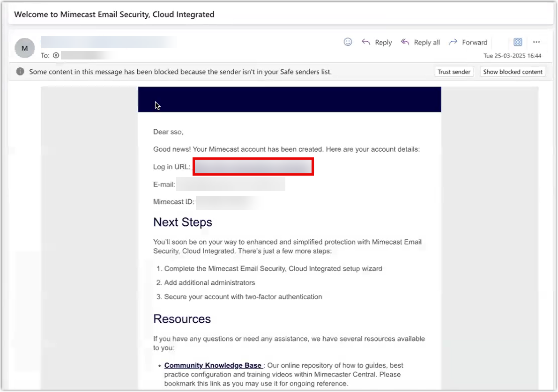Open the emoji reaction picker
The image size is (558, 392).
348,42
